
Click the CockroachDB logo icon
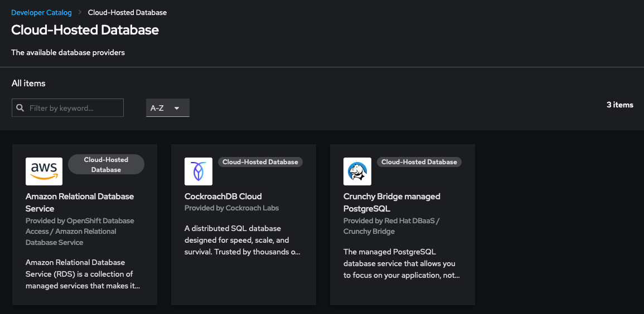click(x=198, y=171)
